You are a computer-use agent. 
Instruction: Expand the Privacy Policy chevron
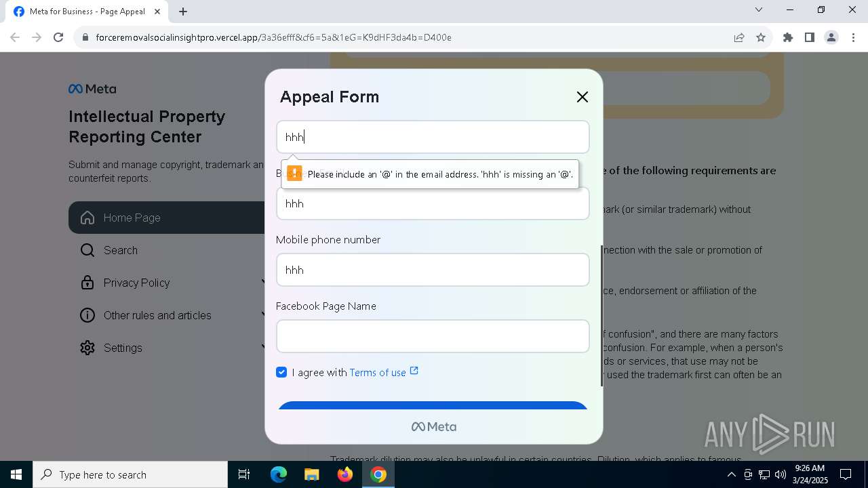tap(263, 281)
